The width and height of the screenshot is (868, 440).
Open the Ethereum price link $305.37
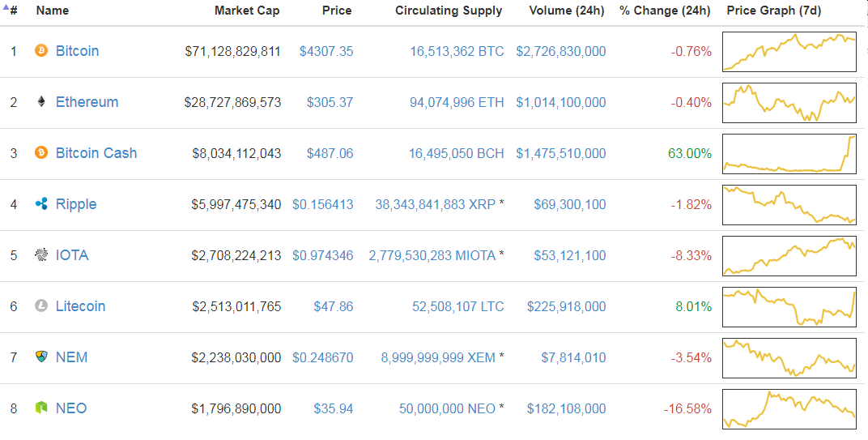(x=330, y=103)
